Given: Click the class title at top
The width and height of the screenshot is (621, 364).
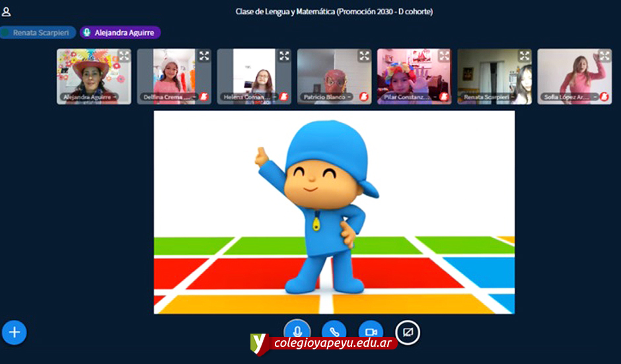Looking at the screenshot, I should pyautogui.click(x=334, y=12).
